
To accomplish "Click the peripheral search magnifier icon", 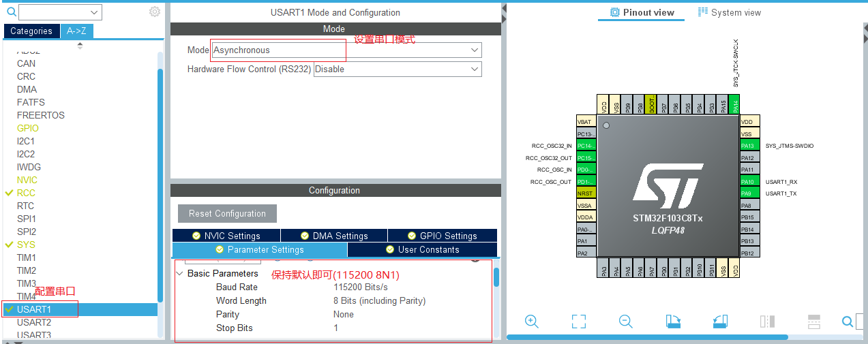I will (11, 12).
